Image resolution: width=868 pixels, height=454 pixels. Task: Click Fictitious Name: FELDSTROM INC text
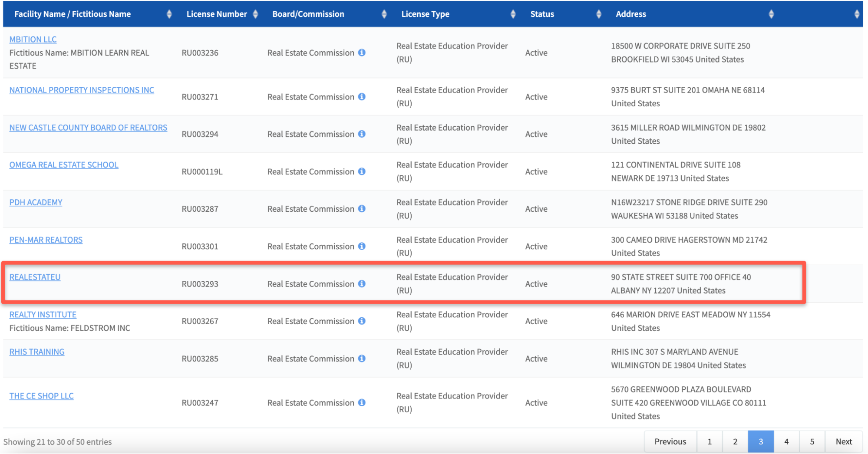pos(69,328)
